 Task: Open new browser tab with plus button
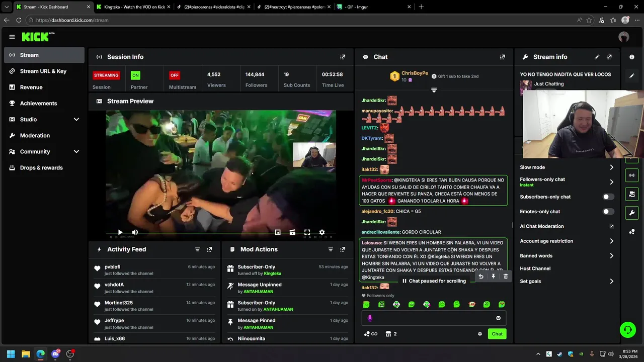pos(421,7)
